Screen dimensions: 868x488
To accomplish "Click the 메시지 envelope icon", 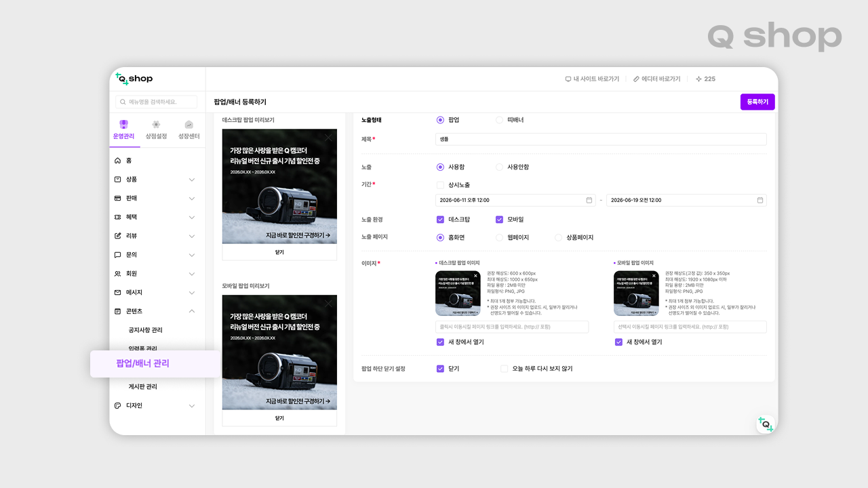I will point(118,292).
